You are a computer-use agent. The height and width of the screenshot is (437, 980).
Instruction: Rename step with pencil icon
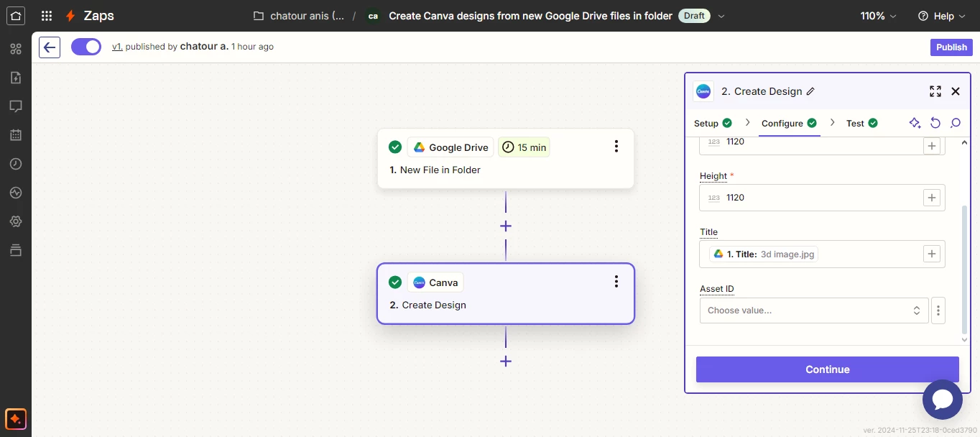pyautogui.click(x=810, y=91)
